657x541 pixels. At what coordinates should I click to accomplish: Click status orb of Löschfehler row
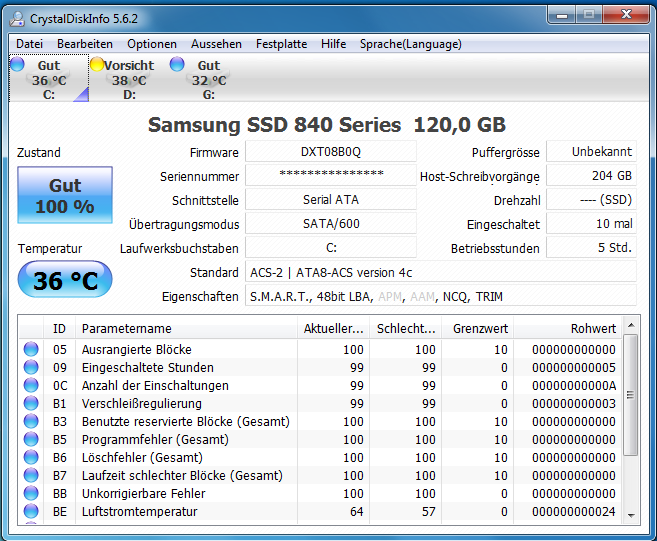coord(31,457)
